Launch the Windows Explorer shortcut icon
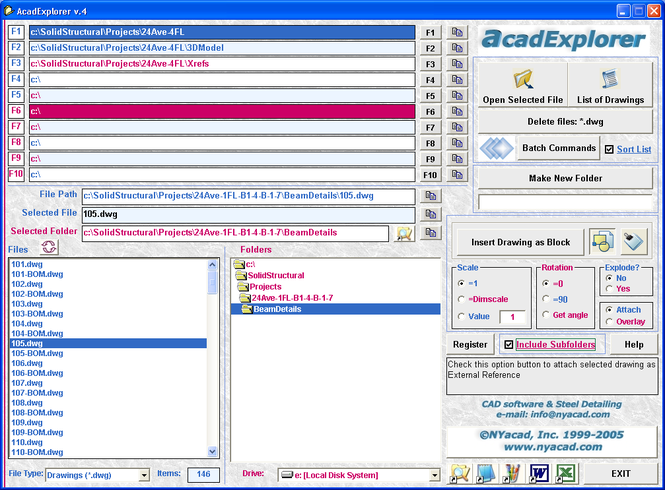This screenshot has width=665, height=490. 460,473
